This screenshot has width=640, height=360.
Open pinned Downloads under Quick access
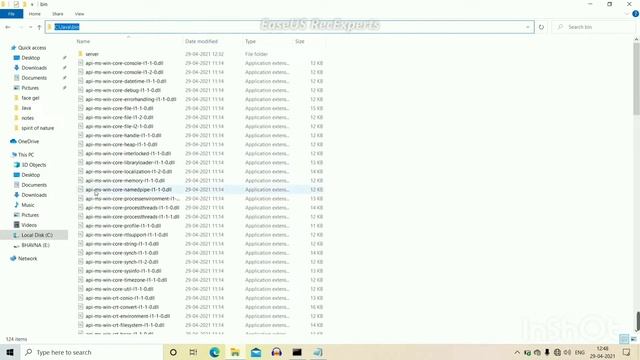pos(34,68)
